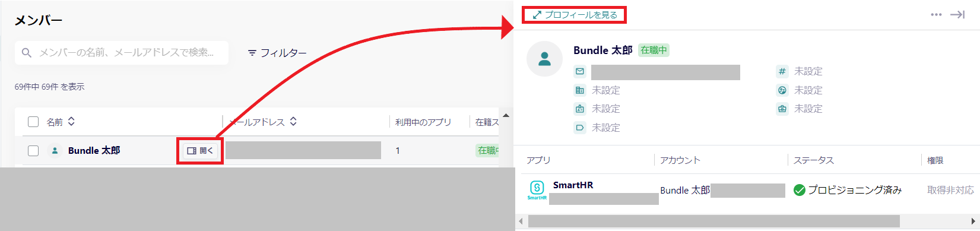The height and width of the screenshot is (231, 980).
Task: Click the 権限 column header
Action: point(935,160)
